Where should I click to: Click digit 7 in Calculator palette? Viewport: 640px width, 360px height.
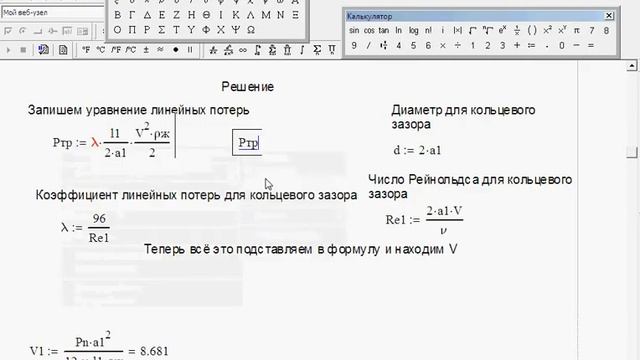coord(591,31)
